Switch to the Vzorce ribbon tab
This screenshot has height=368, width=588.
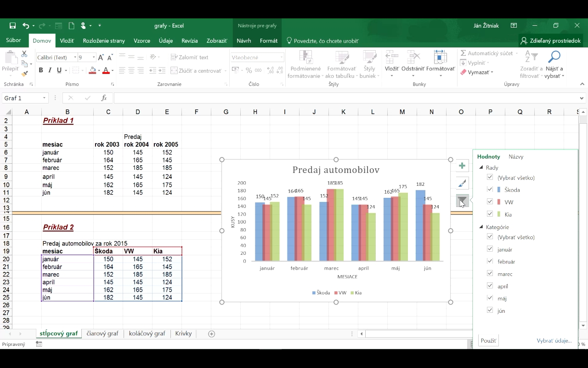[x=142, y=40]
